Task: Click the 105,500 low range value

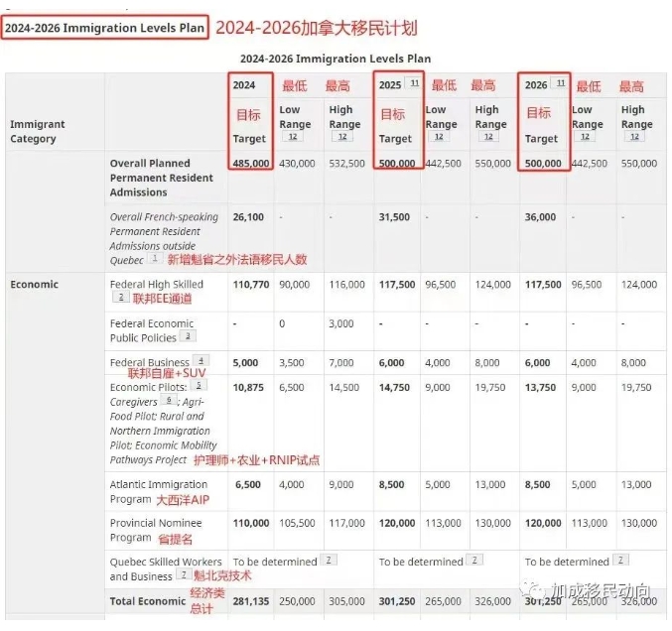Action: coord(297,524)
